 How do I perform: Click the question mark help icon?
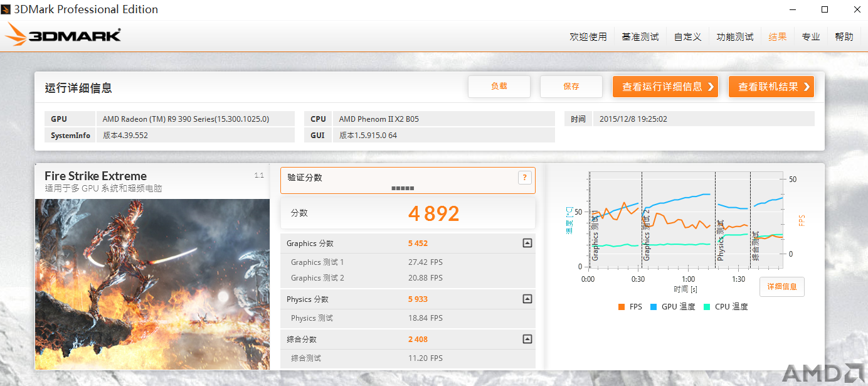tap(525, 178)
